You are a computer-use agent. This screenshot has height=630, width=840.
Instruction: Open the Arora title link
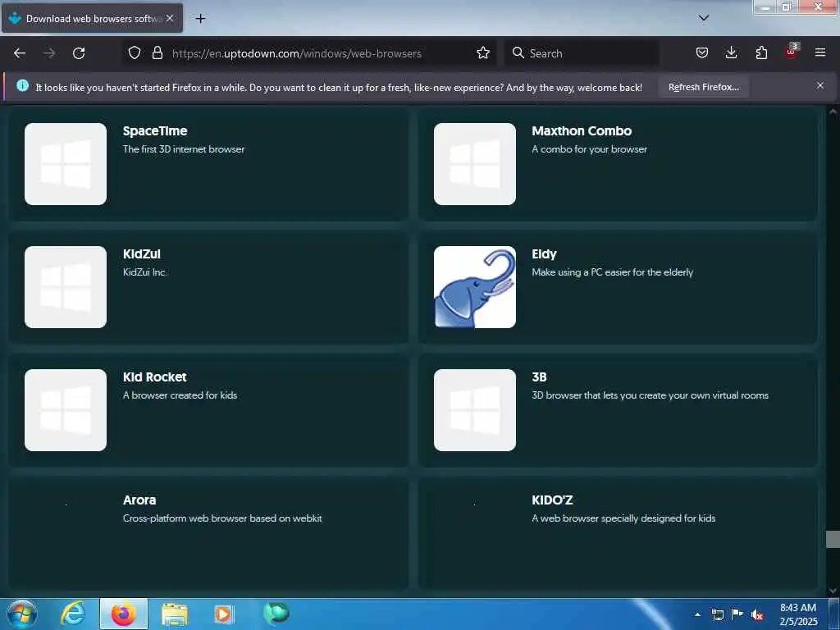pyautogui.click(x=139, y=500)
